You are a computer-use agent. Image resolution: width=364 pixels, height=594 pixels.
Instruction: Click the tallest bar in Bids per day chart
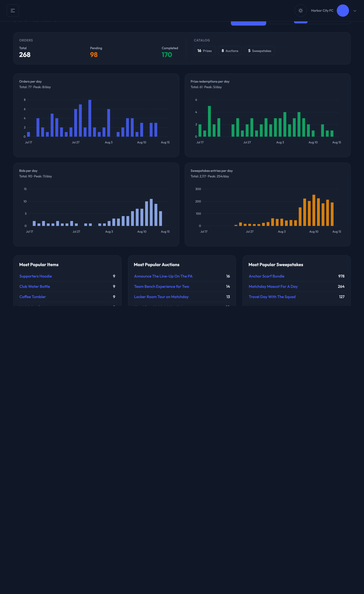point(151,212)
